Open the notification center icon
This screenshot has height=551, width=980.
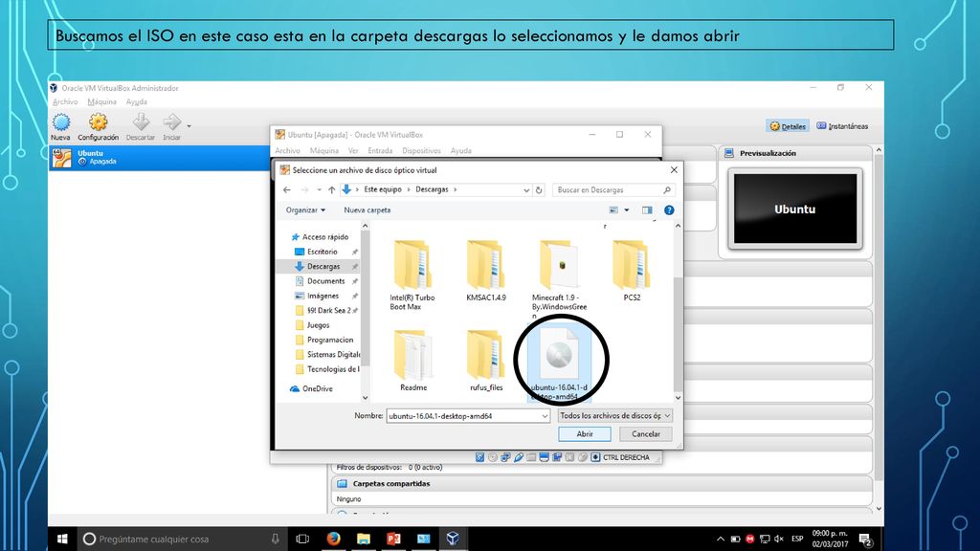pos(865,539)
